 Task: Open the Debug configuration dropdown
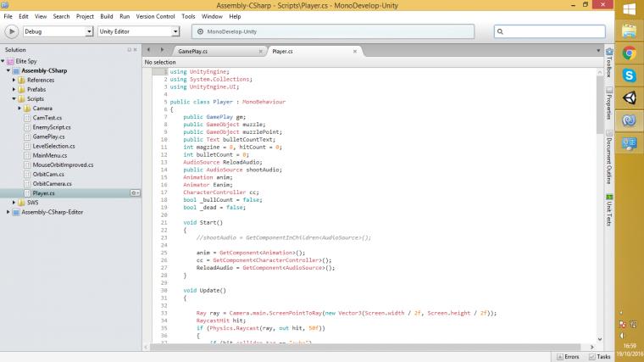click(58, 31)
